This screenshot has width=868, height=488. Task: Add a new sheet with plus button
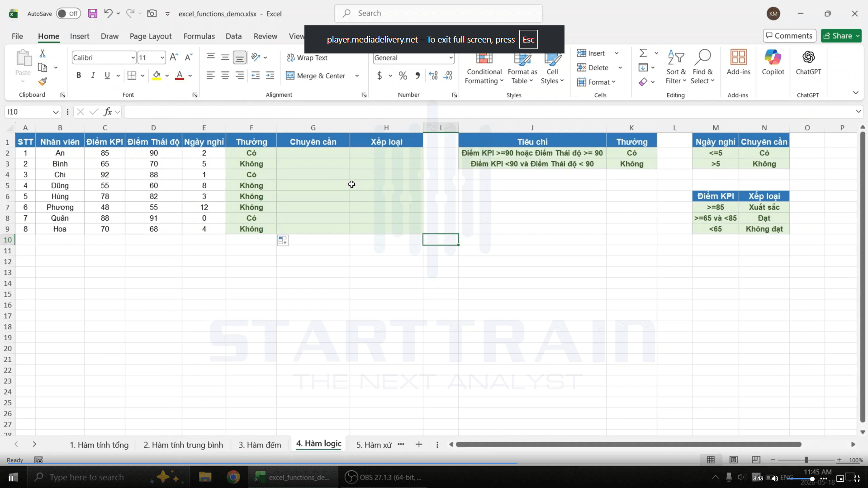tap(419, 445)
